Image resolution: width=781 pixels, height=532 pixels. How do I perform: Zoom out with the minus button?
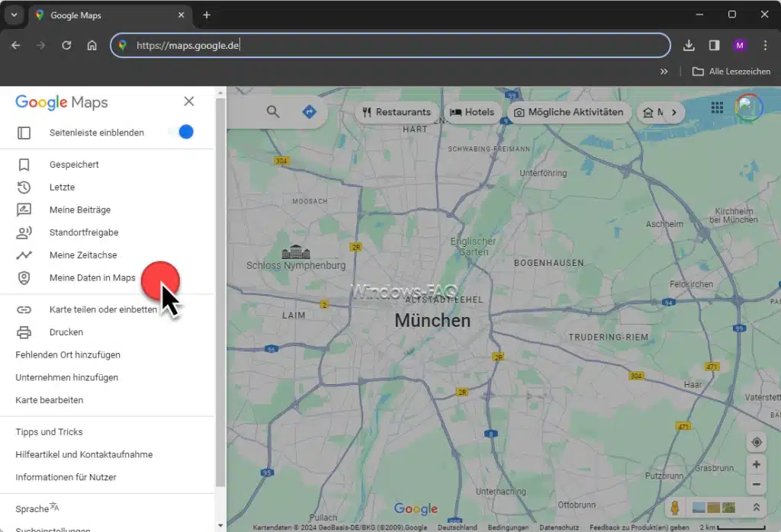pos(757,484)
